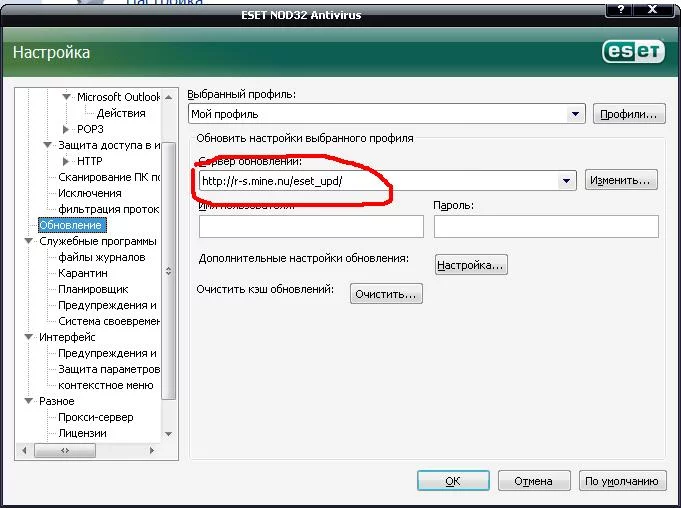Select Сканирование ПК tree item
Viewport: 681px width, 508px height.
(x=109, y=177)
